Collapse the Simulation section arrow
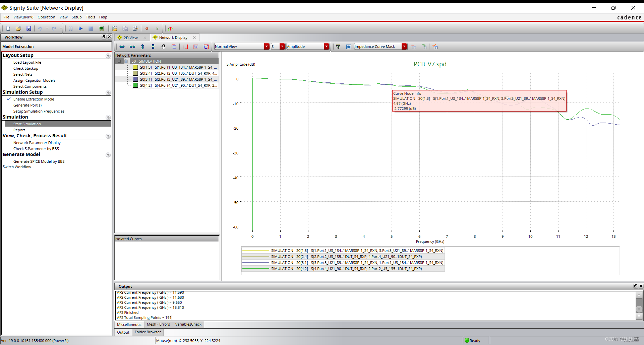The width and height of the screenshot is (644, 345). pyautogui.click(x=108, y=118)
